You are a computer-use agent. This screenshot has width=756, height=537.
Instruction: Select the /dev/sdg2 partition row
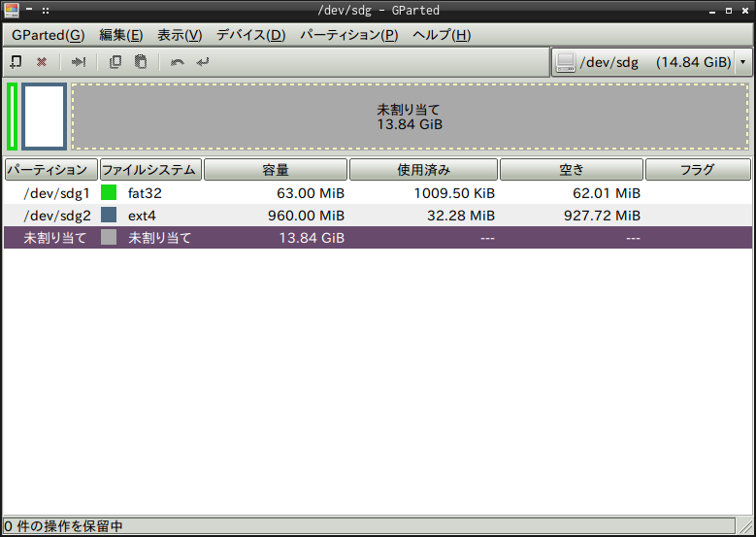(x=378, y=216)
